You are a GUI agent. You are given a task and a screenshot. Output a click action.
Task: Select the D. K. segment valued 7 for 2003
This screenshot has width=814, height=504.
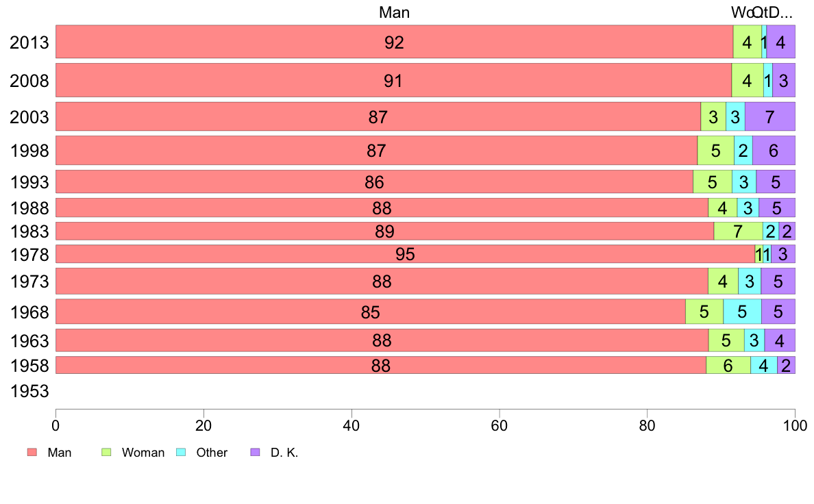[769, 117]
